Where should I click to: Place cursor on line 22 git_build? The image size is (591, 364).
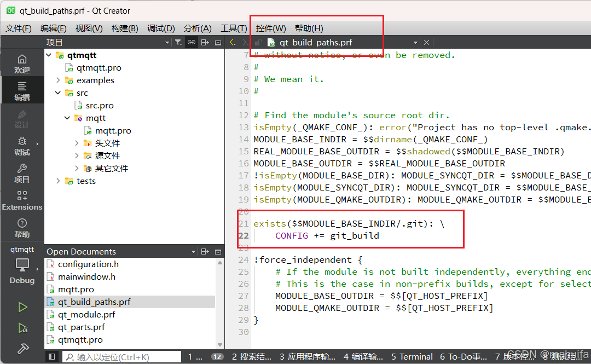[355, 236]
